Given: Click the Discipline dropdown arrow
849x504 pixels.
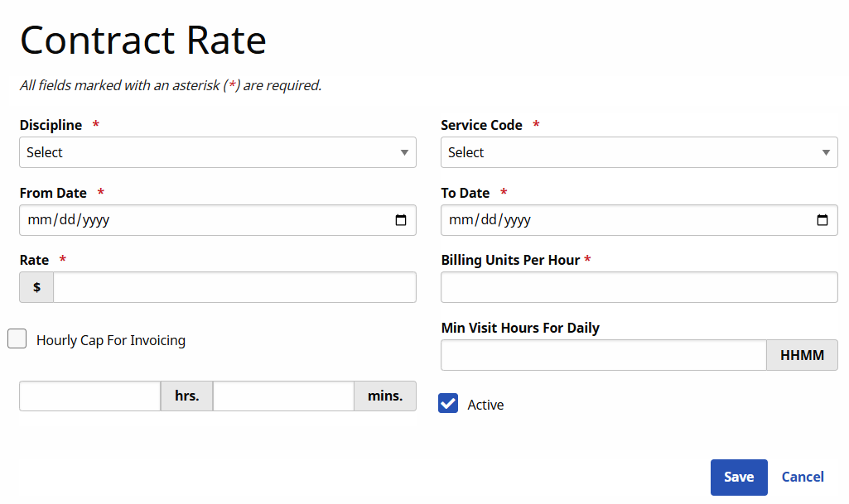Looking at the screenshot, I should pyautogui.click(x=404, y=152).
